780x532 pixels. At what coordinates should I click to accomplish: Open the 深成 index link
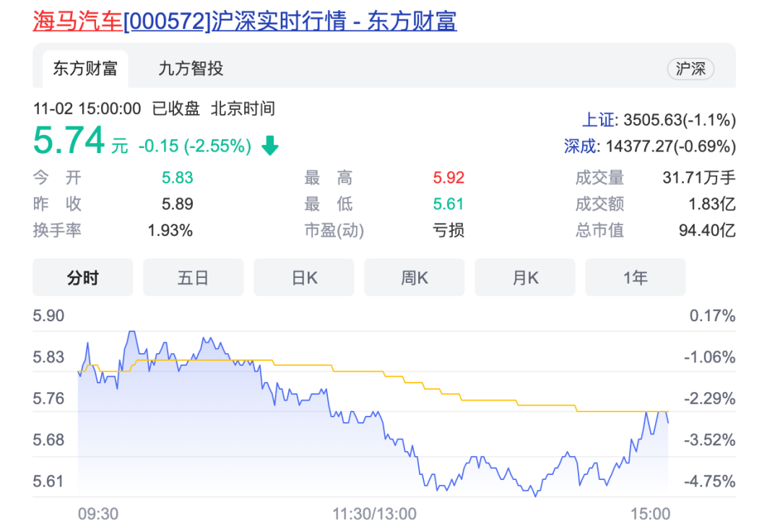[x=580, y=147]
